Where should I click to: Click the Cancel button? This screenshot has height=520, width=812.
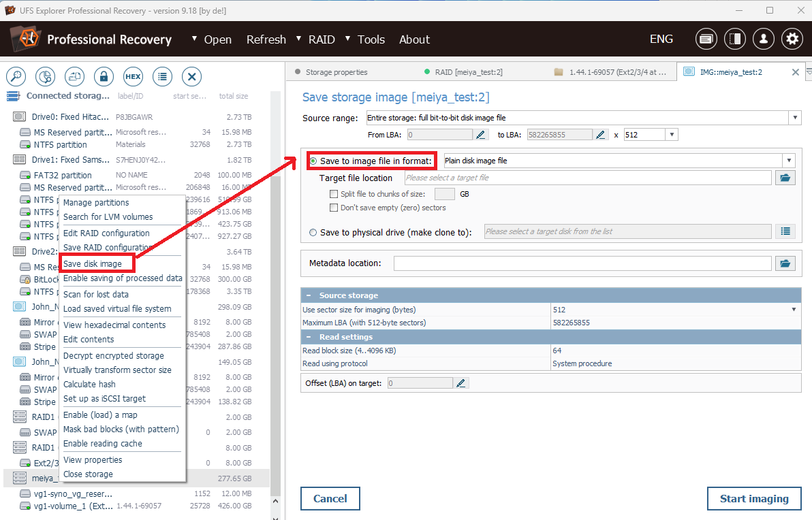[x=330, y=498]
